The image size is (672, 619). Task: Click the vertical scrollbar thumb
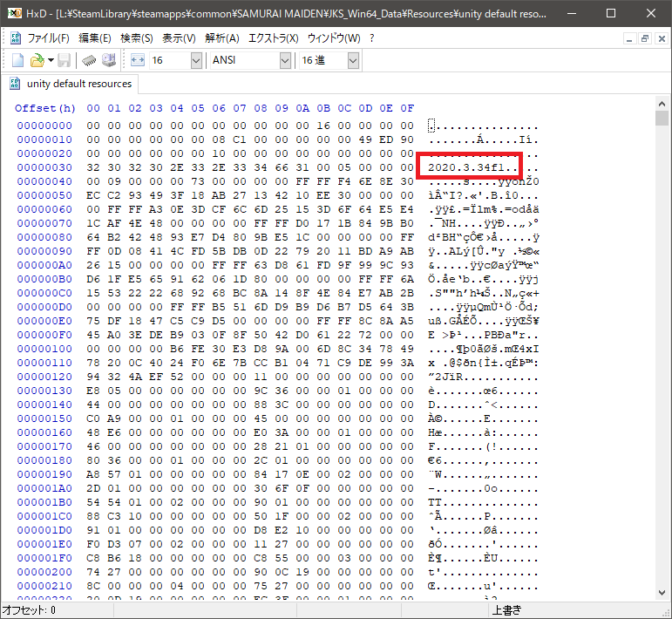point(662,118)
